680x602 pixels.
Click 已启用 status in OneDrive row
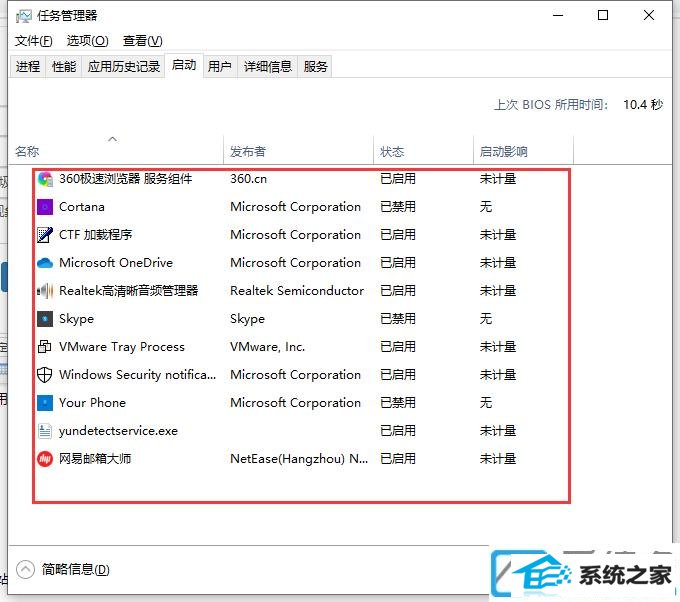(x=398, y=263)
